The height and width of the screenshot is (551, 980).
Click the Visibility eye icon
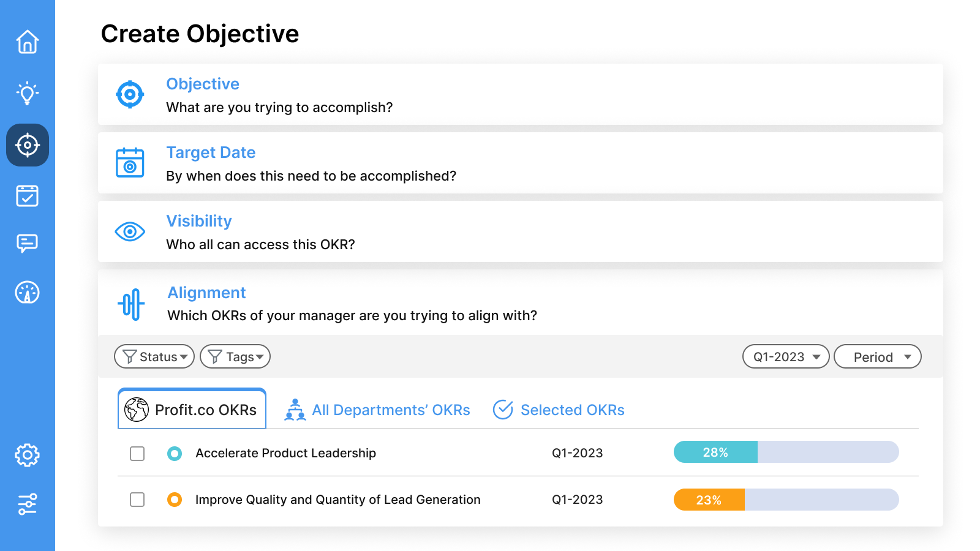130,231
